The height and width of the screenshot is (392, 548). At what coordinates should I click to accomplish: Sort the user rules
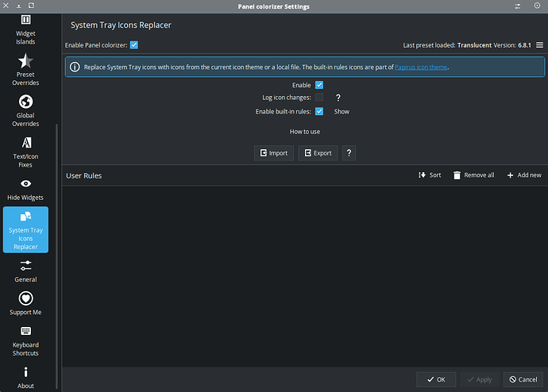pyautogui.click(x=430, y=175)
